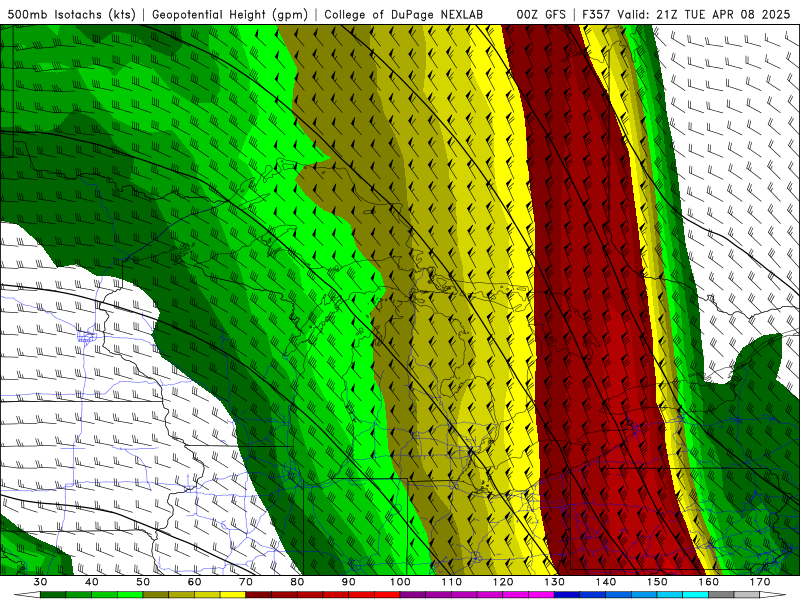Click the left arrow end of the color bar
Viewport: 800px width, 600px height.
click(27, 594)
